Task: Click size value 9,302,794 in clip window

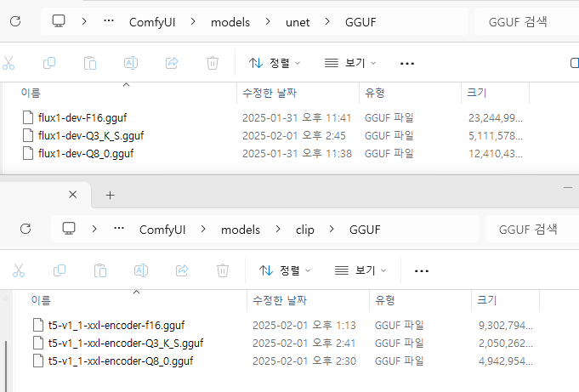Action: (506, 326)
